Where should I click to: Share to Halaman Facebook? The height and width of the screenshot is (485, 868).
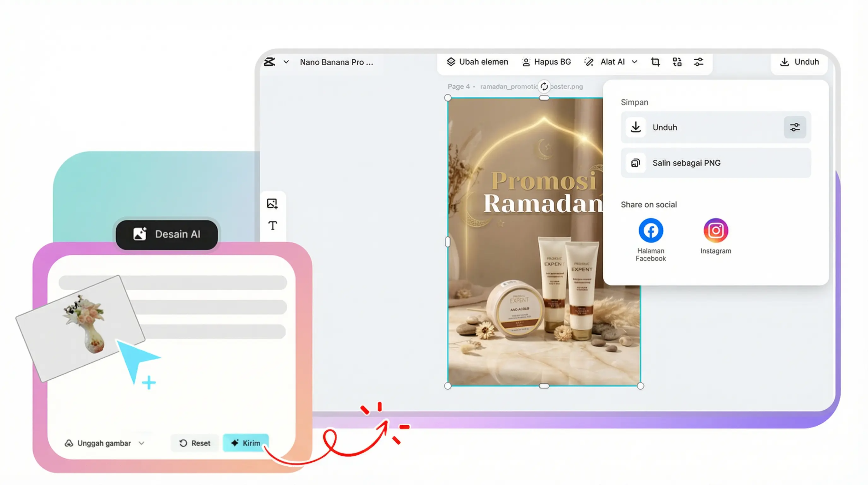(x=651, y=231)
